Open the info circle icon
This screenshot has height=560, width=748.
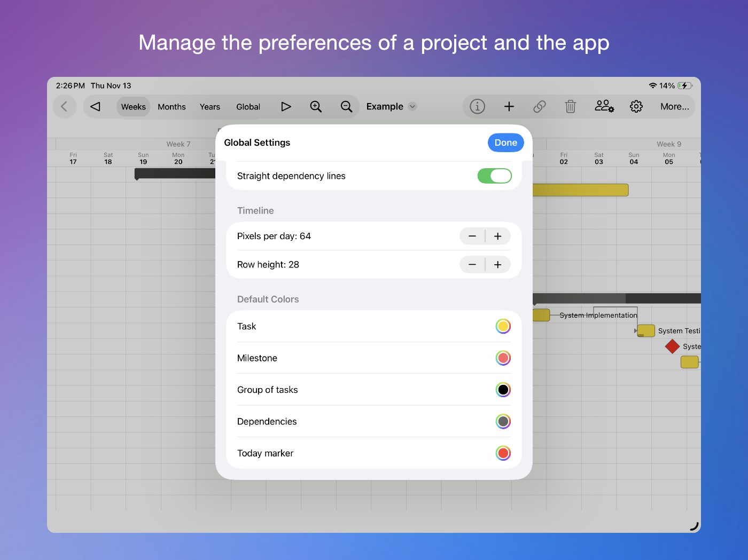pos(477,107)
